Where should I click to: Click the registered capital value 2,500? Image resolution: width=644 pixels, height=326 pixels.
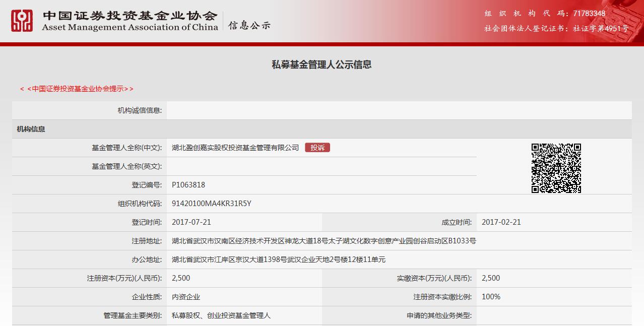tap(181, 278)
